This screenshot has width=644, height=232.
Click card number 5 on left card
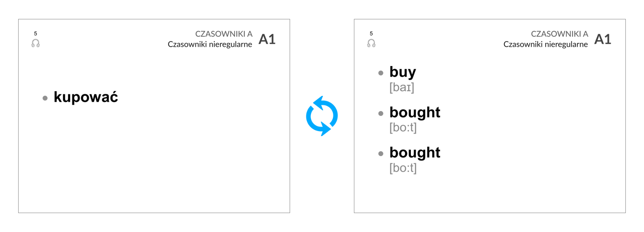pos(36,34)
